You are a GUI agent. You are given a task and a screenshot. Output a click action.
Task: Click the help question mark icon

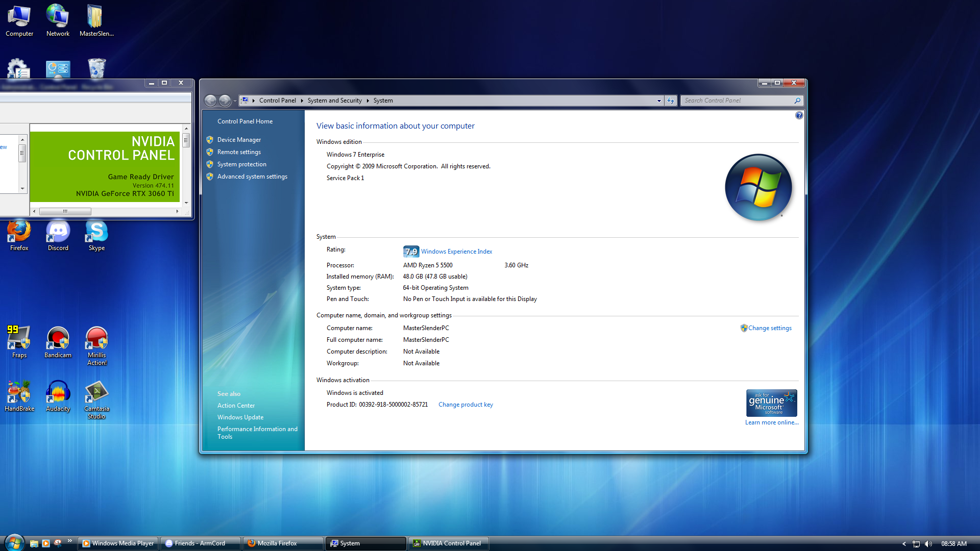click(799, 116)
